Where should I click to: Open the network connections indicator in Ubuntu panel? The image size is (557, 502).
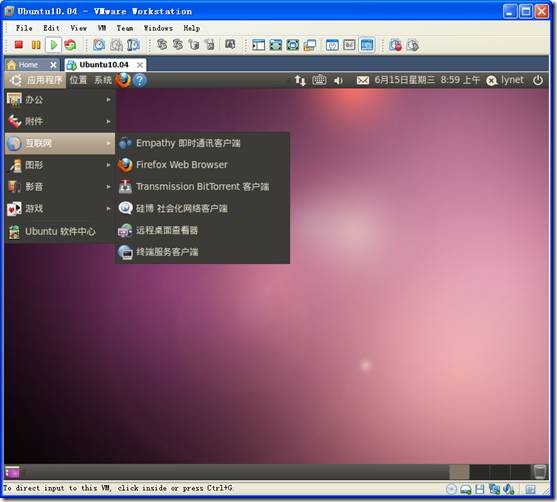coord(300,80)
